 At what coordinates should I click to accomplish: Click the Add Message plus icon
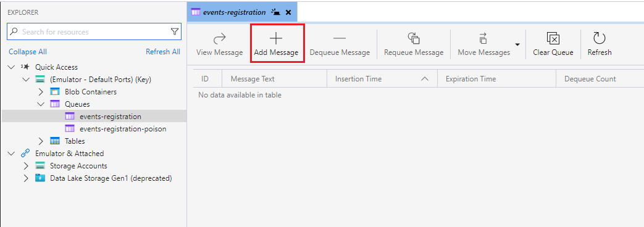275,38
